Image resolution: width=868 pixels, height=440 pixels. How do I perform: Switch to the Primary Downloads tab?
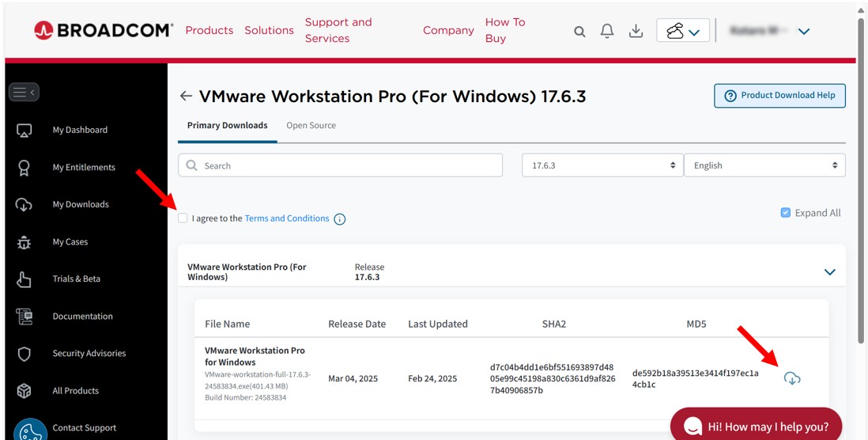[228, 126]
